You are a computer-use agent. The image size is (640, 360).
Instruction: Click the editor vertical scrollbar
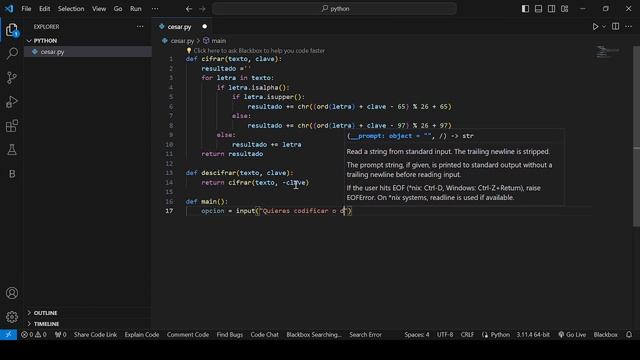636,135
